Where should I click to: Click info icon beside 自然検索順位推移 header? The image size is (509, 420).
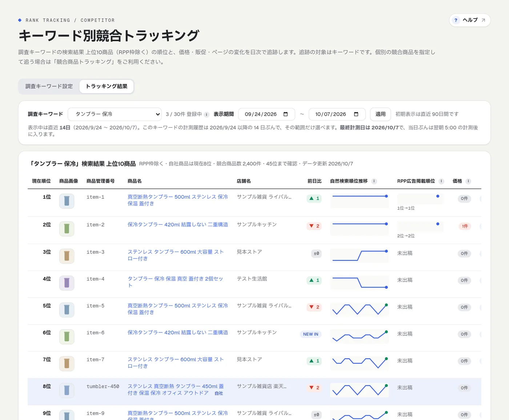click(374, 181)
